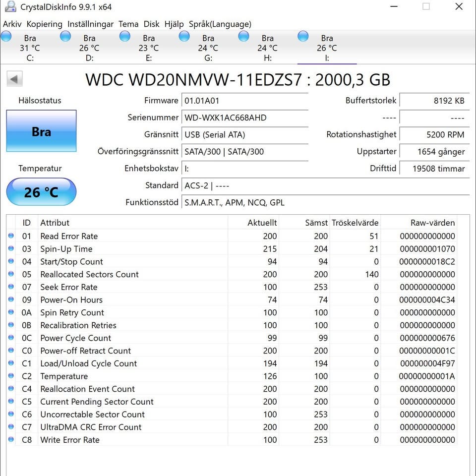Click status dot for Read Error Rate
Image resolution: width=476 pixels, height=476 pixels.
(11, 236)
